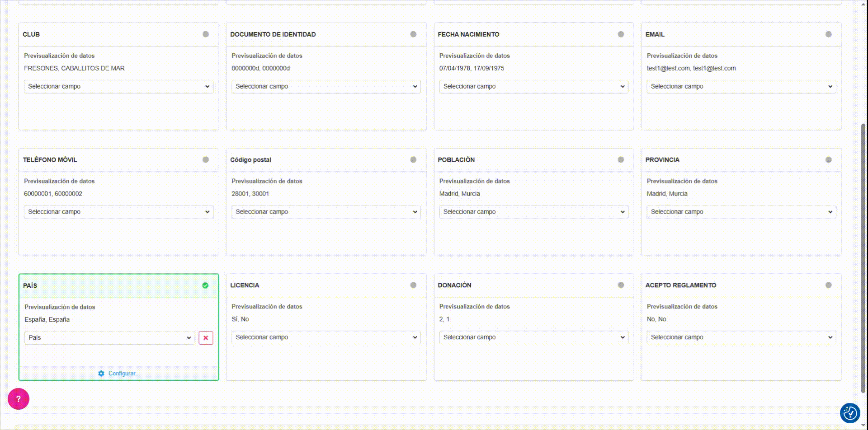Click the gray status dot on the TELÉFONO MÓVIL card
Image resolution: width=868 pixels, height=430 pixels.
(206, 160)
